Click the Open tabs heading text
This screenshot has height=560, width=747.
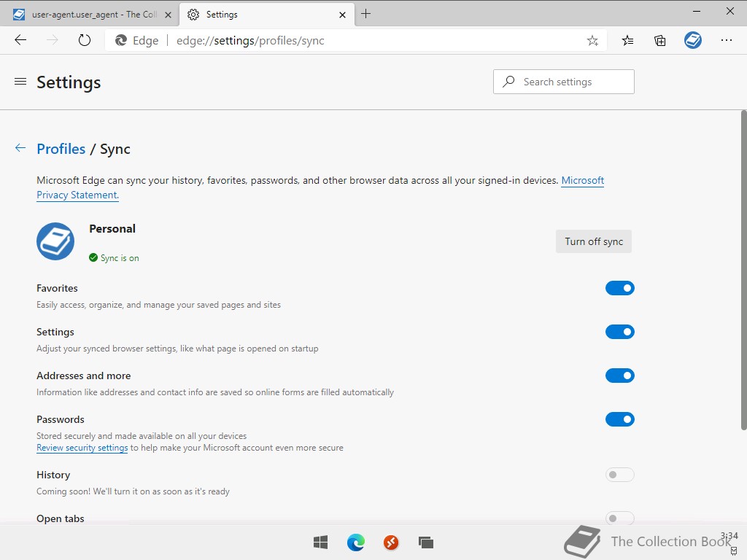[61, 518]
